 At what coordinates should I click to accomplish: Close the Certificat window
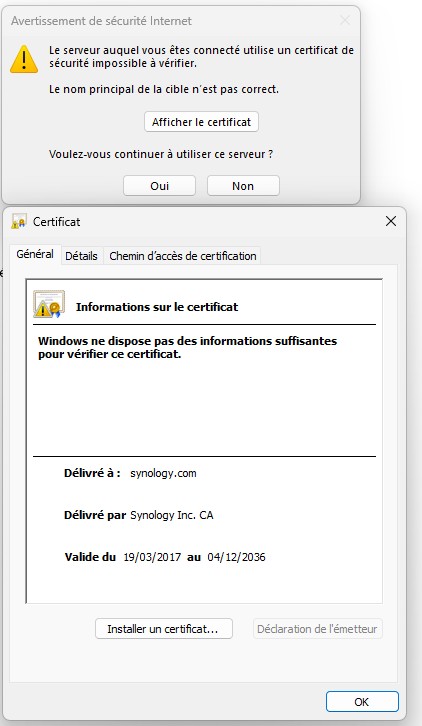(391, 221)
